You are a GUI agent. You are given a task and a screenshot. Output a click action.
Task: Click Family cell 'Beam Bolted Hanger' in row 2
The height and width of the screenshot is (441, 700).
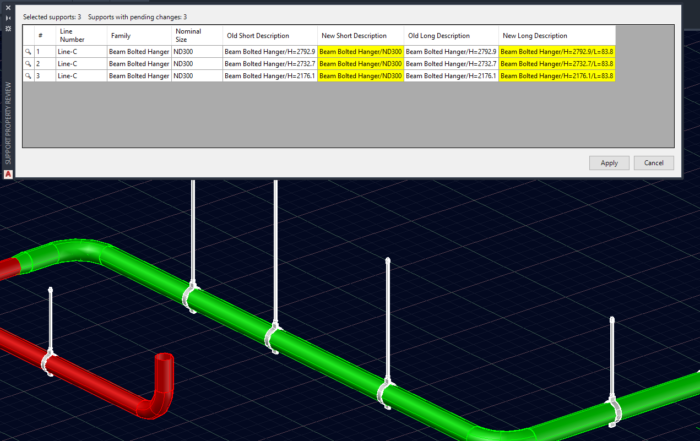(x=139, y=64)
